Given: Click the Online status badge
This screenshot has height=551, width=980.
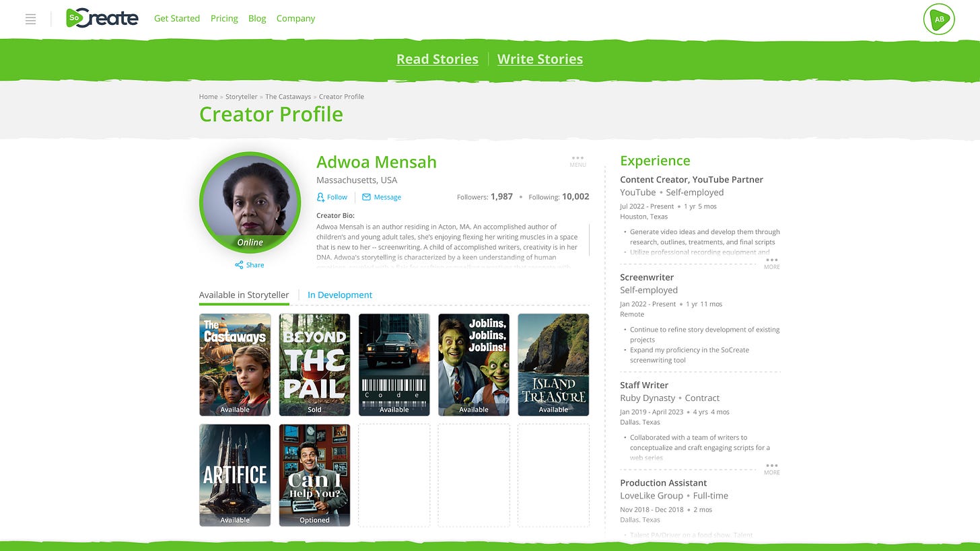Looking at the screenshot, I should 250,242.
